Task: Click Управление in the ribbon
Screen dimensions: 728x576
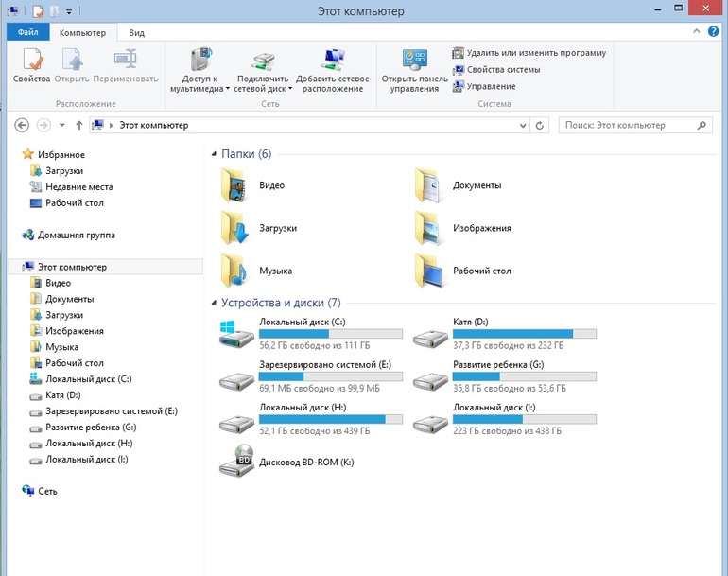Action: 484,86
